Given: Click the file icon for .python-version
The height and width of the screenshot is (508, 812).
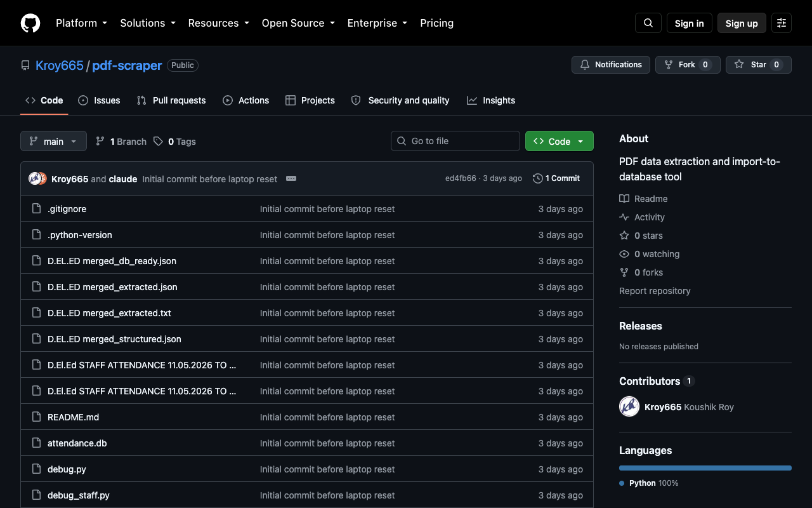Looking at the screenshot, I should [37, 235].
